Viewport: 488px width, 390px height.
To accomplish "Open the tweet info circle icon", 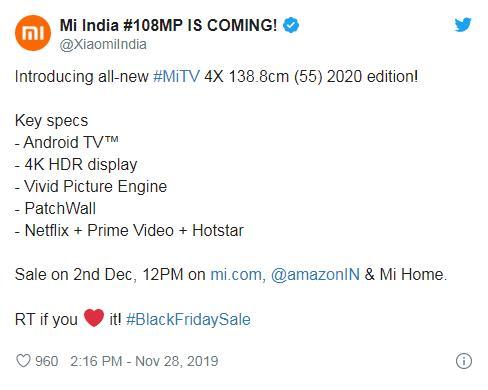I will click(464, 361).
